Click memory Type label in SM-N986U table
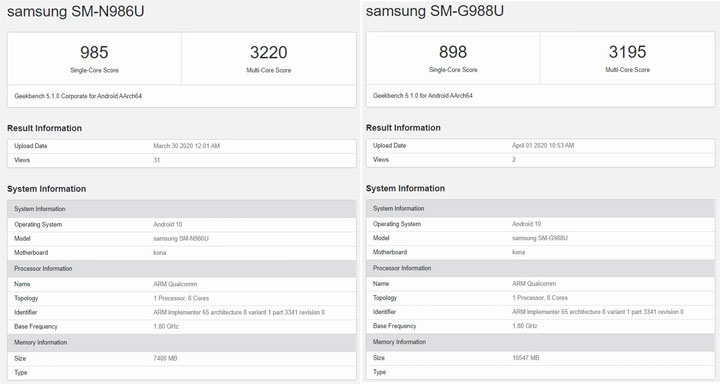Screen dimensions: 720x384 pyautogui.click(x=21, y=373)
